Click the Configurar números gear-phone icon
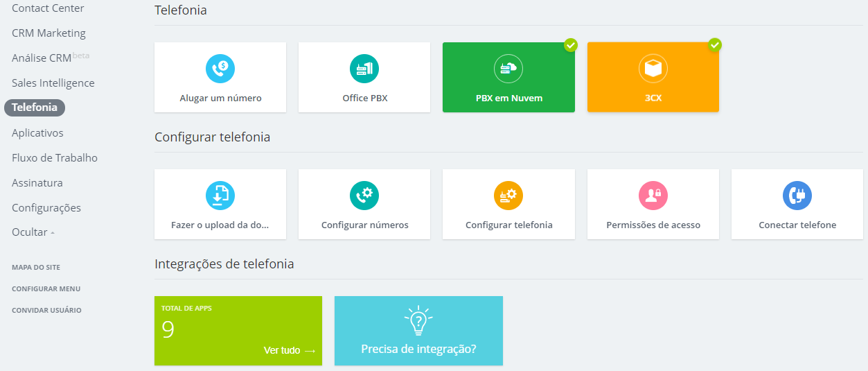The height and width of the screenshot is (371, 868). click(x=364, y=196)
